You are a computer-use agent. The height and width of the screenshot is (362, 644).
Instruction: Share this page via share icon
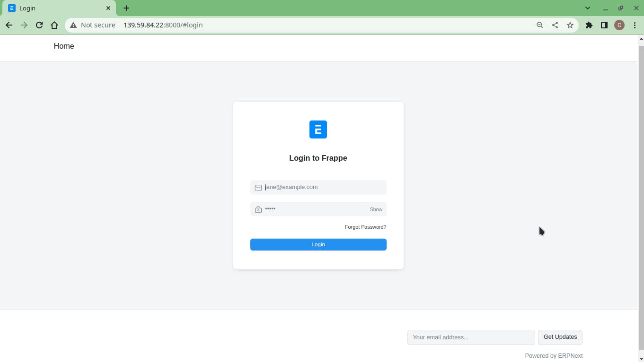click(x=555, y=25)
